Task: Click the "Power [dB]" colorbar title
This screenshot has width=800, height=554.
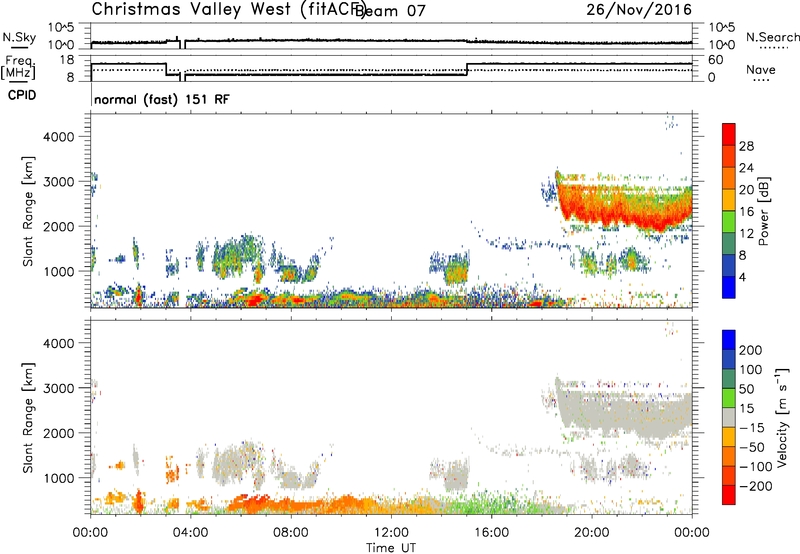Action: [764, 211]
